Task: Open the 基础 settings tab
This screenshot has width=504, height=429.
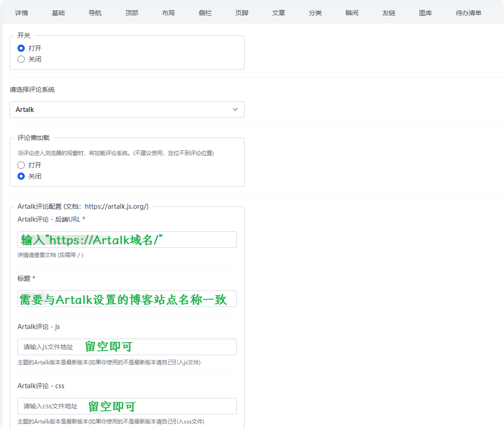Action: (x=58, y=13)
